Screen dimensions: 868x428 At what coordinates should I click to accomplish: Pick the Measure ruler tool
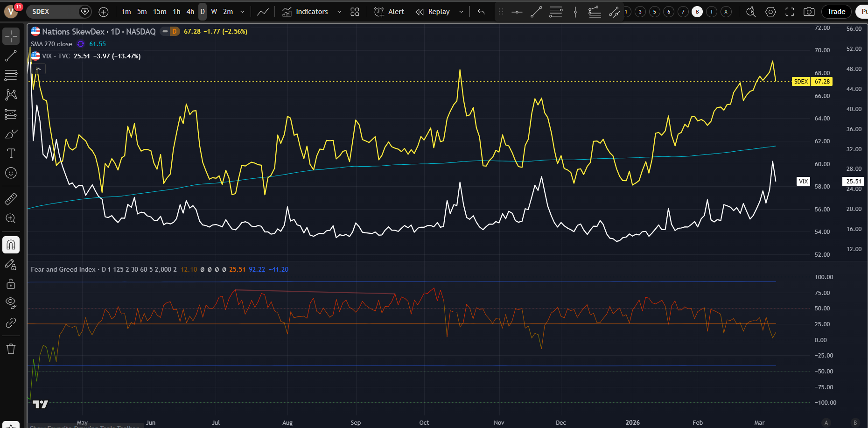11,199
